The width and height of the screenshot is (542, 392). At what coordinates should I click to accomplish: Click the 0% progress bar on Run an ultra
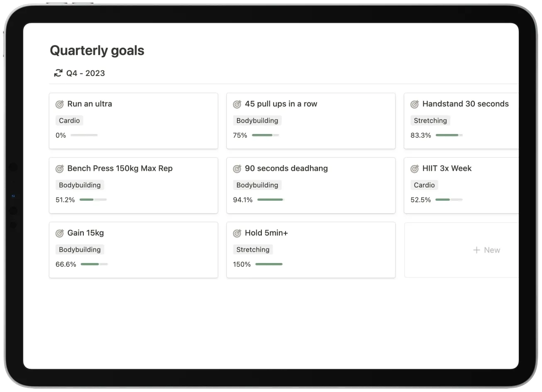pos(83,135)
